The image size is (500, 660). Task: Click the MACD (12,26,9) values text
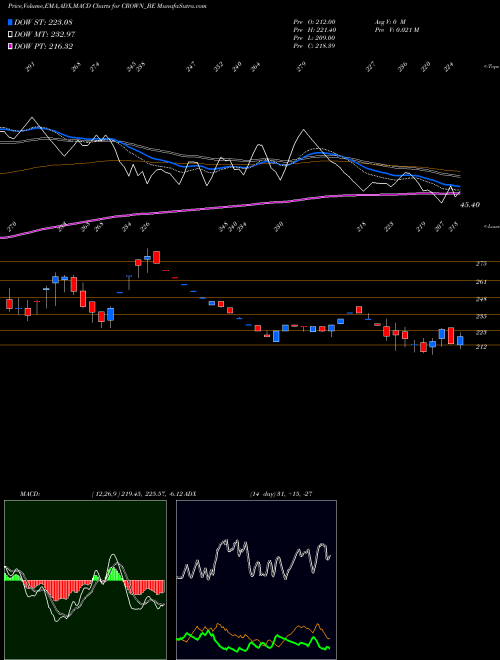tap(137, 494)
